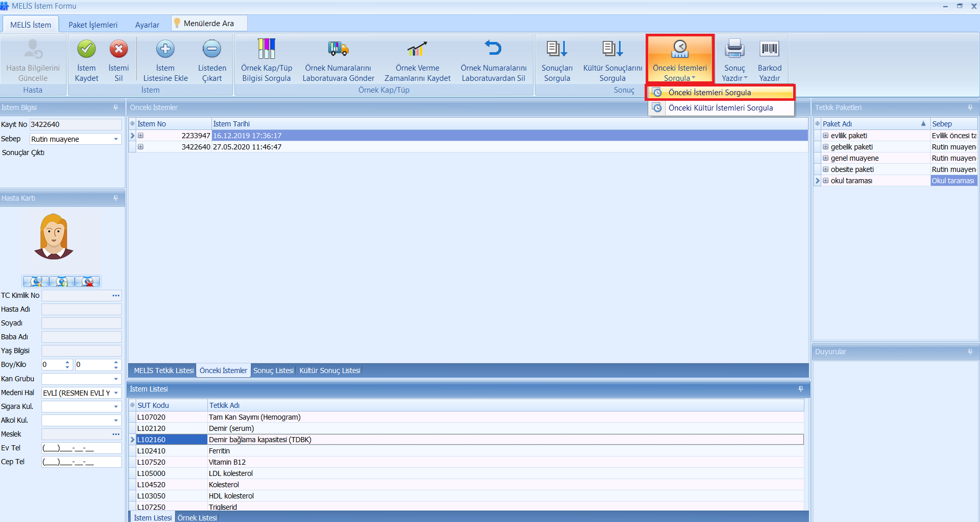
Task: Click the Hasta Bilgilerini Güncelle icon
Action: point(33,49)
